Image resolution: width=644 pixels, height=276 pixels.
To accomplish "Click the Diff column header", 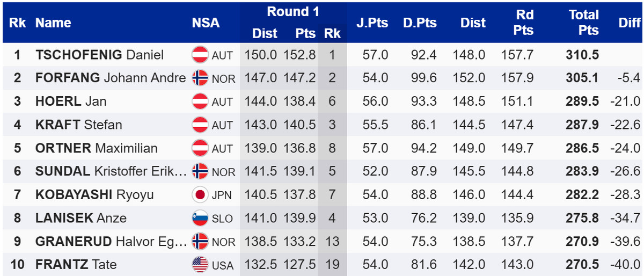I will (x=629, y=23).
